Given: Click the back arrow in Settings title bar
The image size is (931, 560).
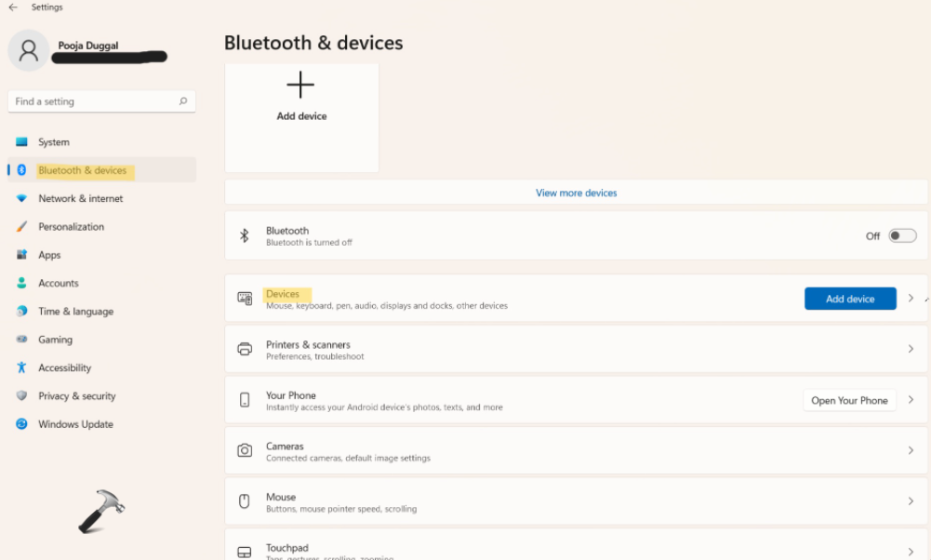Looking at the screenshot, I should click(x=13, y=7).
